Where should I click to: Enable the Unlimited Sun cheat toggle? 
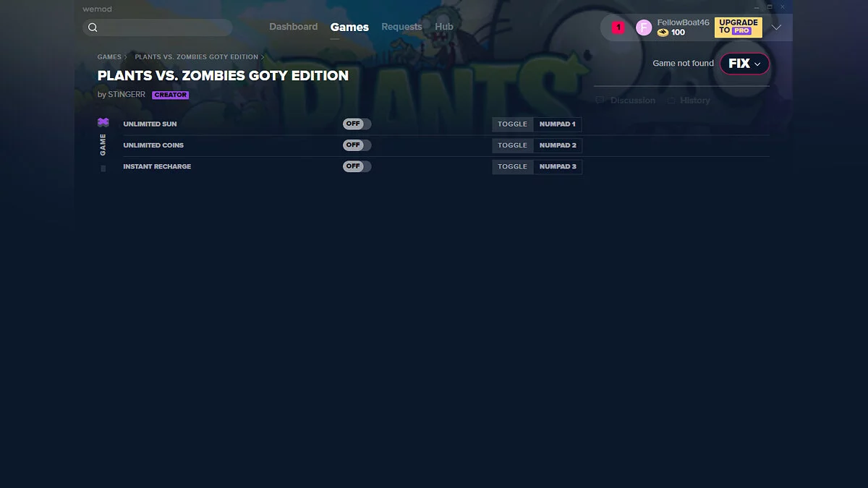357,124
